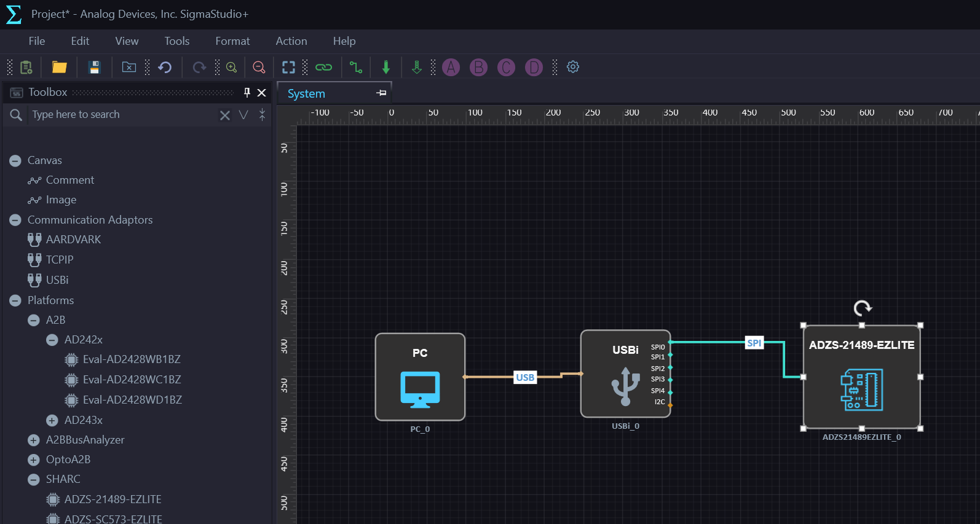This screenshot has width=980, height=524.
Task: Zoom out with the red magnifier icon
Action: tap(259, 67)
